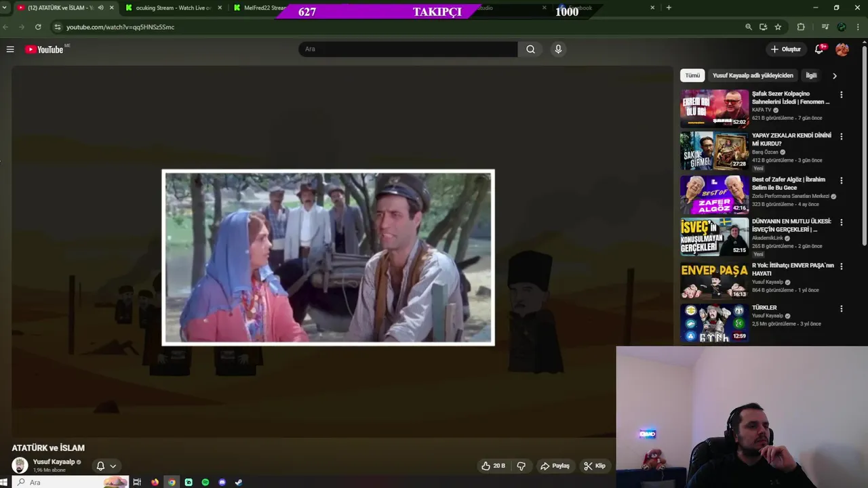Open Task View on the taskbar
This screenshot has width=868, height=488.
137,483
